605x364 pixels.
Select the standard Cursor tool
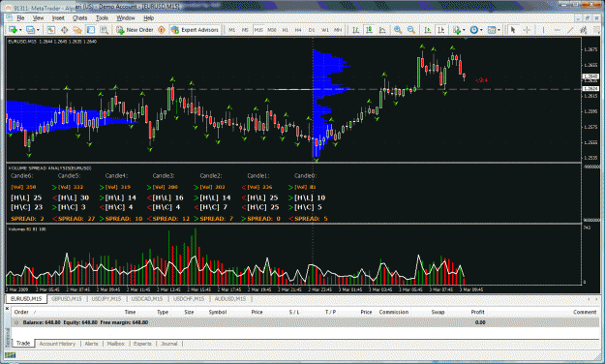point(513,30)
